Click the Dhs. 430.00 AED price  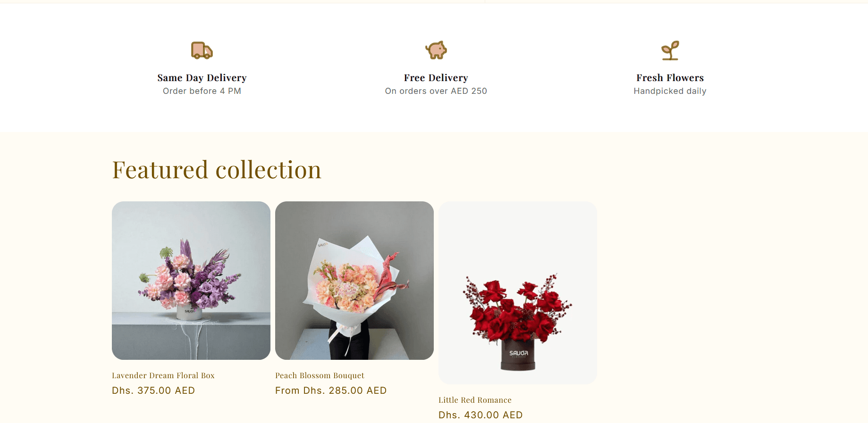coord(480,415)
